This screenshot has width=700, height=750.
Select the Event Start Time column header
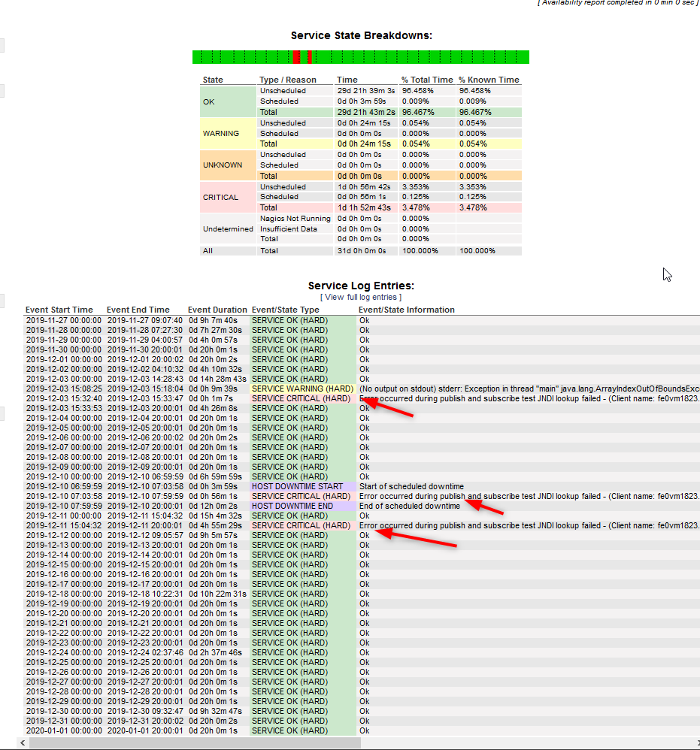click(59, 310)
